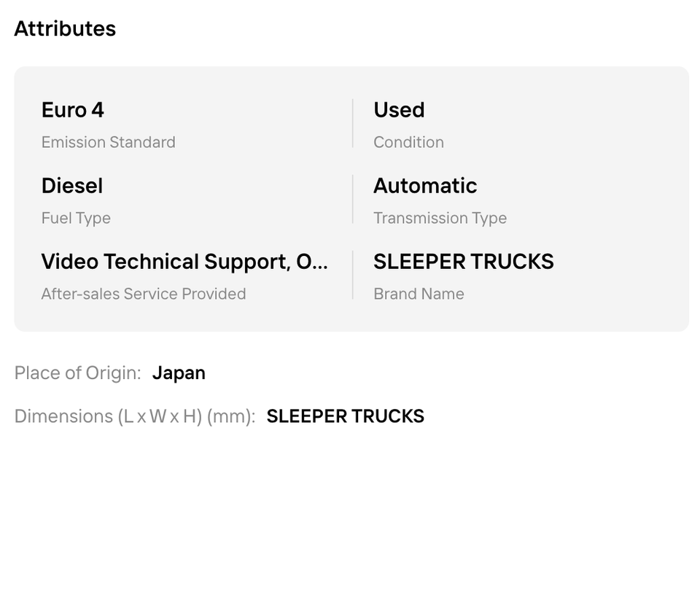Select the Diesel fuel value
700x608 pixels.
tap(72, 186)
